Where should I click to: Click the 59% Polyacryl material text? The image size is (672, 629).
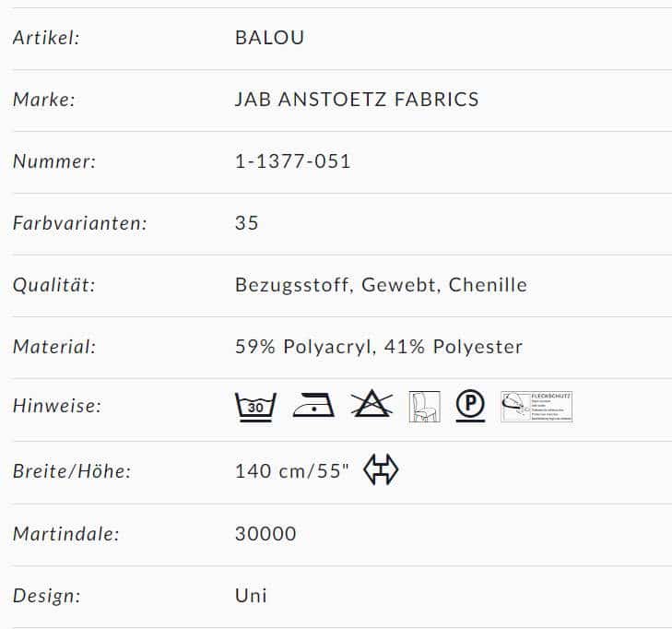[304, 347]
